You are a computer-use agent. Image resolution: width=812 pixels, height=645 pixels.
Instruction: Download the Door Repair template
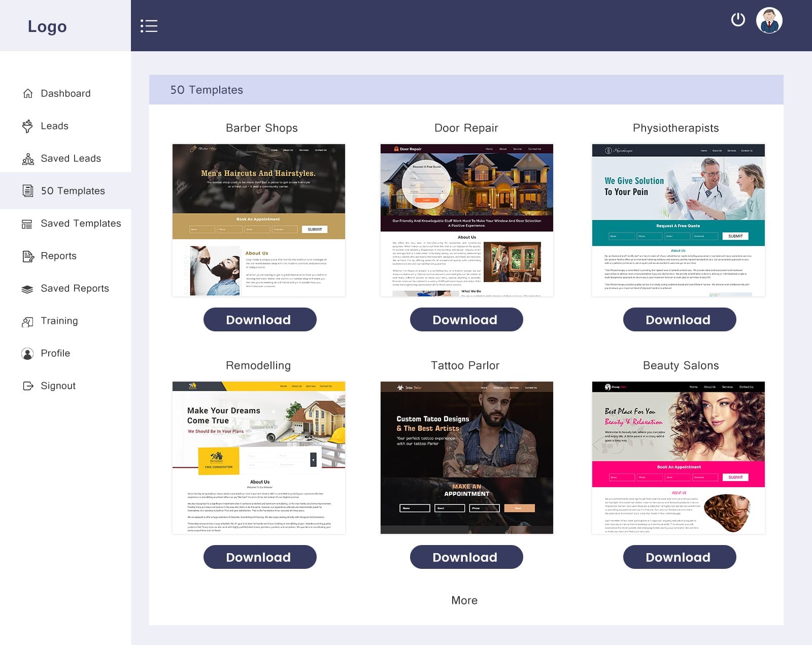[466, 320]
